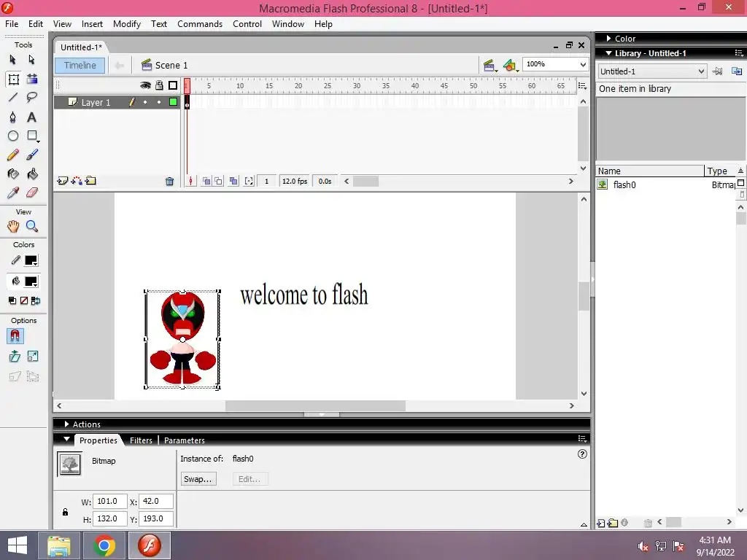Select the Pencil tool
The height and width of the screenshot is (560, 747).
[x=13, y=155]
